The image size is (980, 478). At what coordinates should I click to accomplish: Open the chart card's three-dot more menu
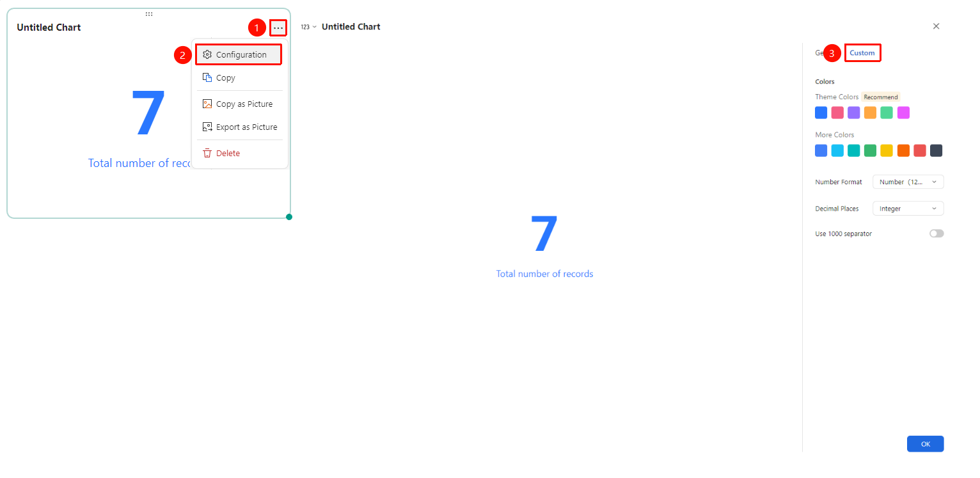tap(278, 28)
